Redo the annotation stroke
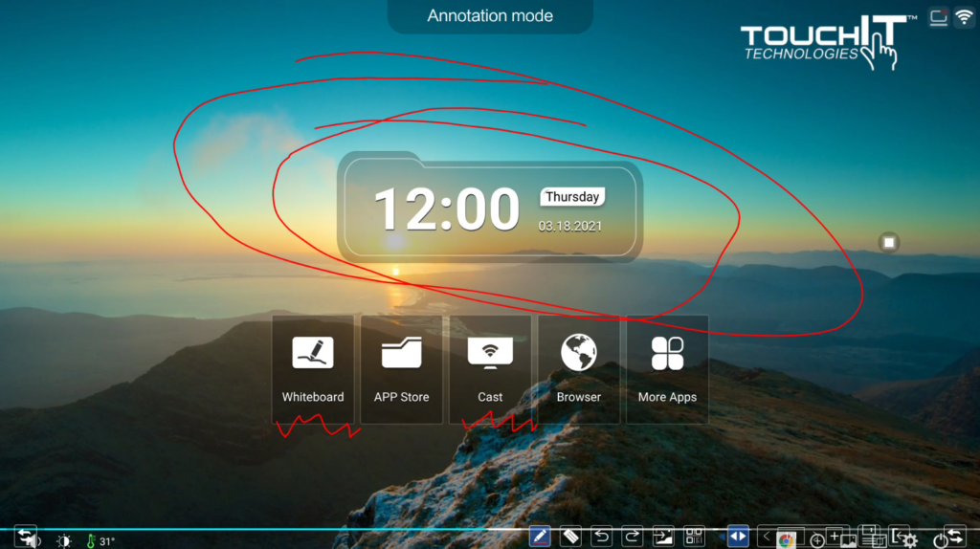The image size is (980, 549). [x=632, y=537]
